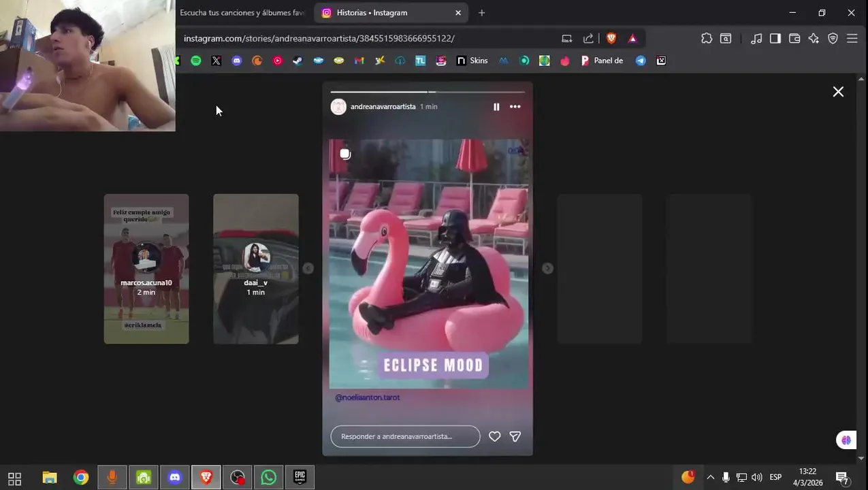Open andreanavarroartista profile avatar
Screen dimensions: 868x490
tap(338, 107)
